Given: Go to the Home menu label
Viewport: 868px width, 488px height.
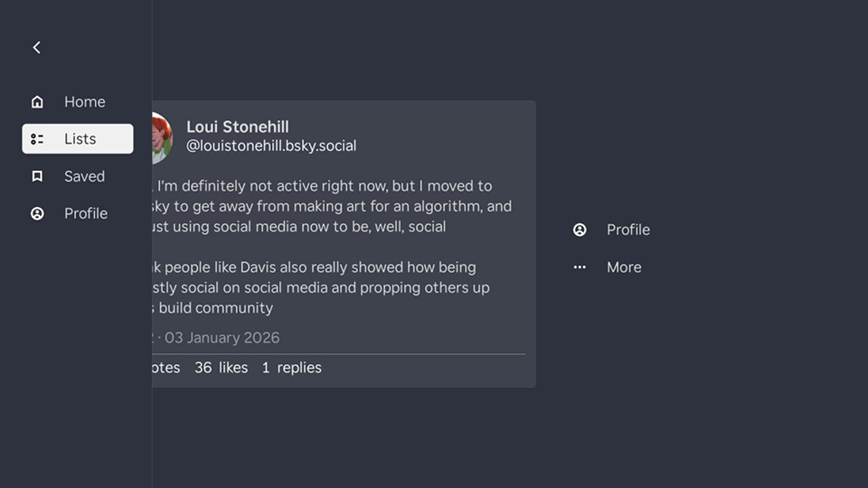Looking at the screenshot, I should [85, 102].
